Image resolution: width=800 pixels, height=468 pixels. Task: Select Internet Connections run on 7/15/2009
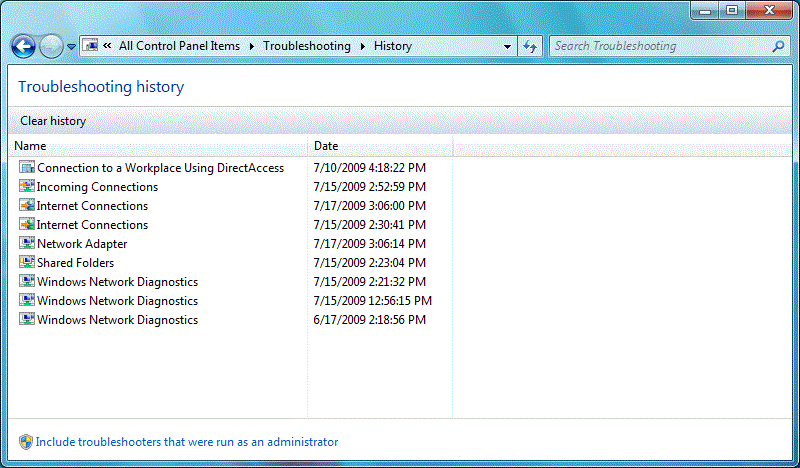pos(92,225)
